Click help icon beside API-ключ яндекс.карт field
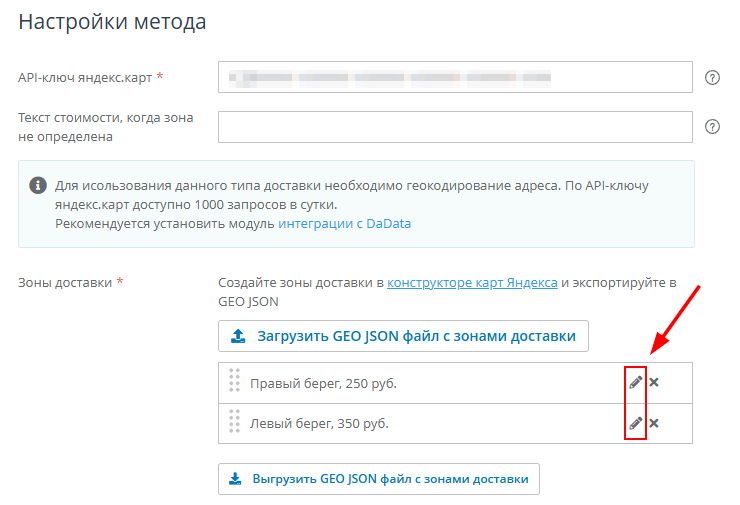The height and width of the screenshot is (505, 740). pos(713,77)
